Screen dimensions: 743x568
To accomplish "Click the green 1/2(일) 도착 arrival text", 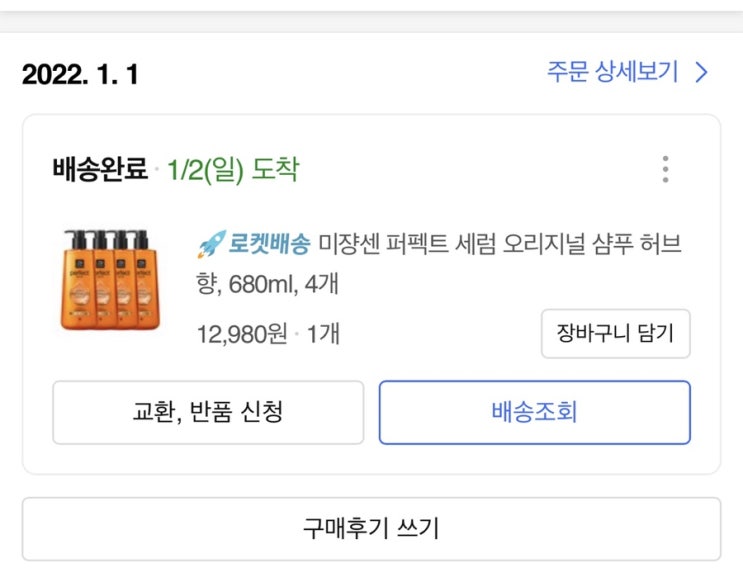I will [x=232, y=169].
